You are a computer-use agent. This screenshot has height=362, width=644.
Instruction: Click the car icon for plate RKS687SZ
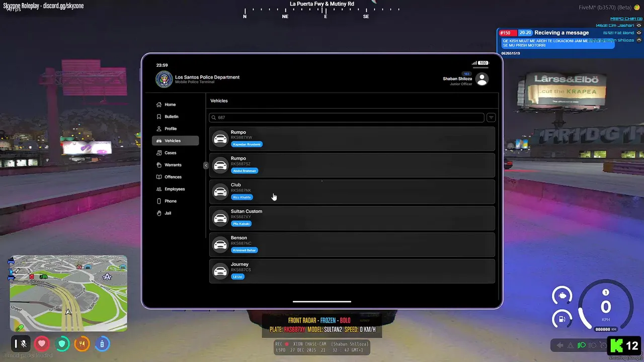point(220,165)
